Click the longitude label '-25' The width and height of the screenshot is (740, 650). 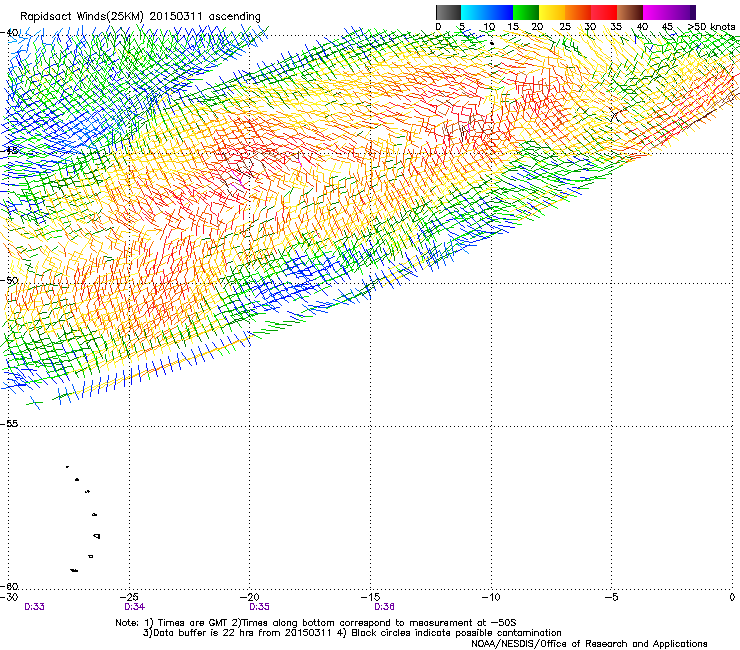point(129,597)
